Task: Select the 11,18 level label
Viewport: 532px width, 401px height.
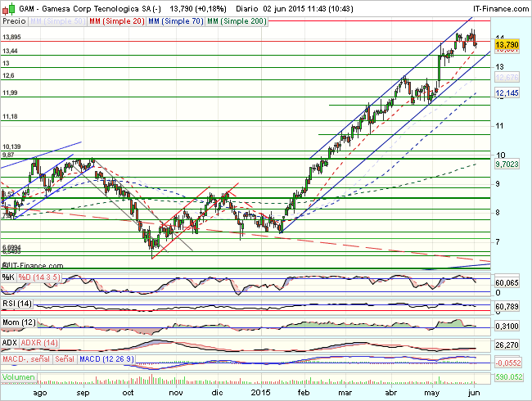Action: pos(10,116)
